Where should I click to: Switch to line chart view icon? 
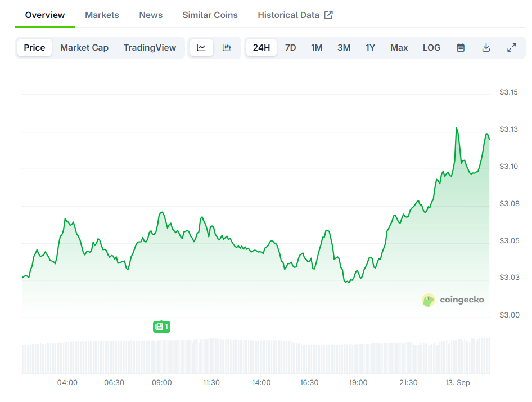201,48
